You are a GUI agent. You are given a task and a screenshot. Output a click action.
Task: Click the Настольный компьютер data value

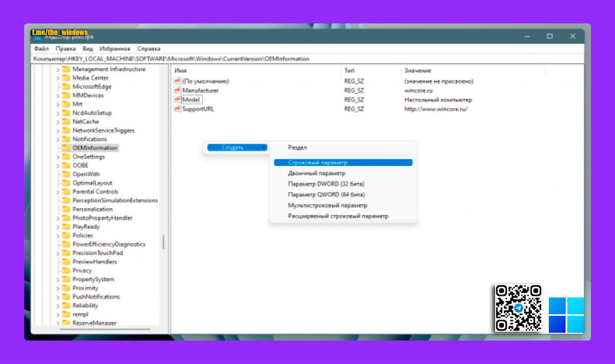(438, 100)
